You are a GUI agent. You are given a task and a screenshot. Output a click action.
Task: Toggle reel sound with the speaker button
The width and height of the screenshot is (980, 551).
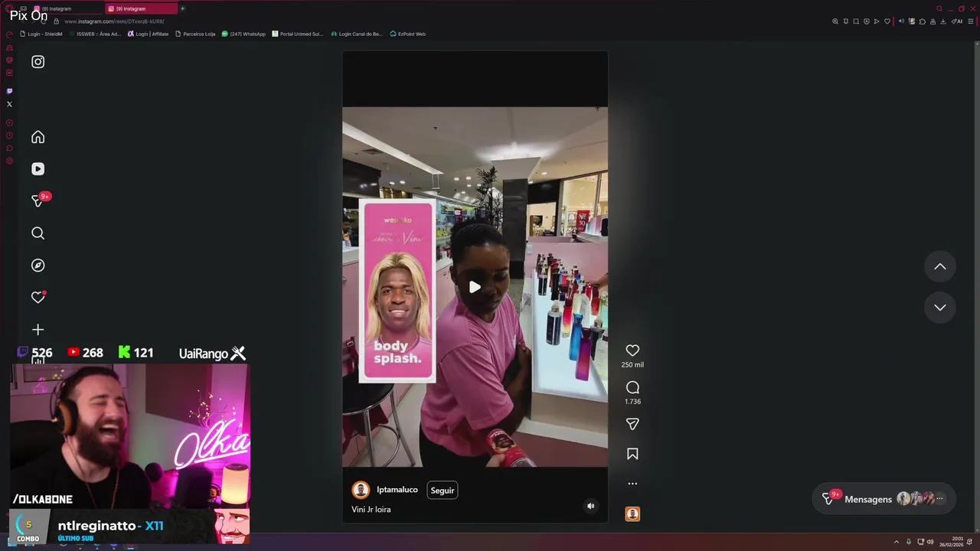pos(590,506)
